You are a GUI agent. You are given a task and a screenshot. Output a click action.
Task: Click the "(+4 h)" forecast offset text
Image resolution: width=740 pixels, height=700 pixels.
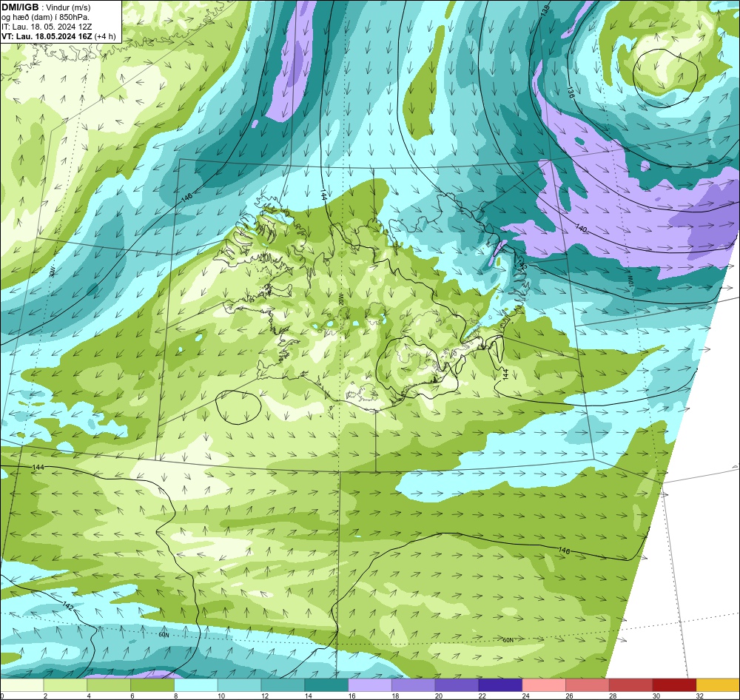[105, 36]
